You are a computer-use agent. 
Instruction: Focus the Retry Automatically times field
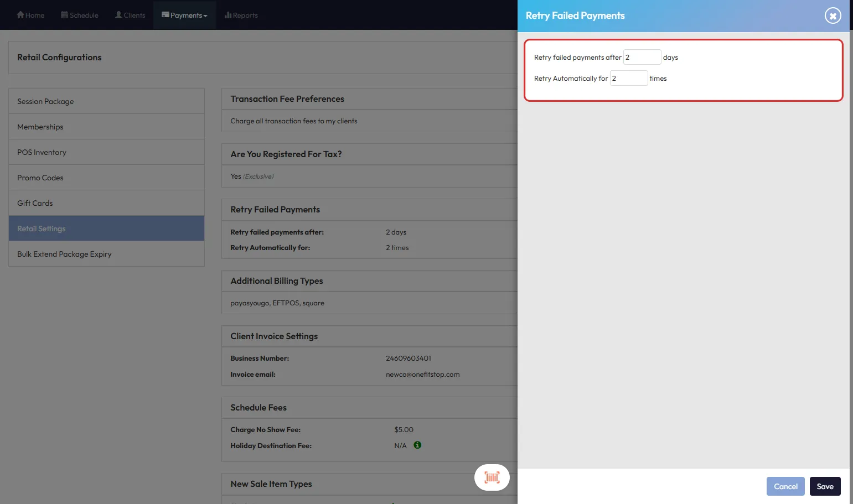(628, 78)
